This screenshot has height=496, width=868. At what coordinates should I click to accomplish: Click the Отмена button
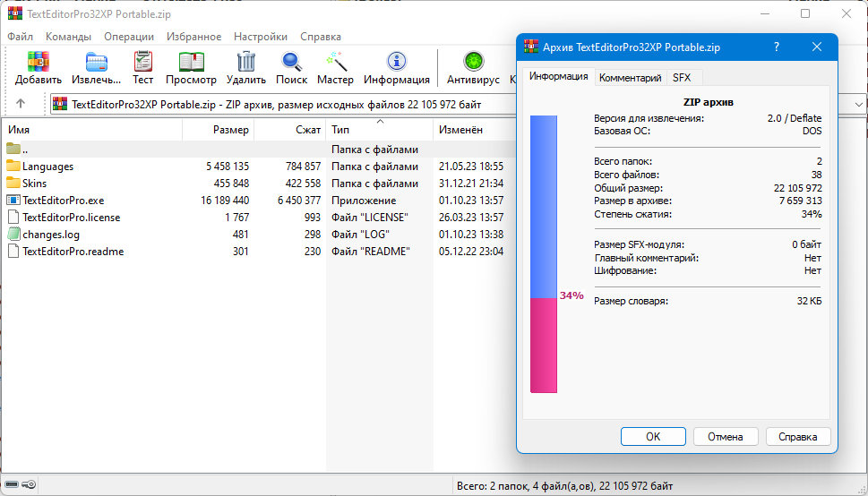click(726, 437)
